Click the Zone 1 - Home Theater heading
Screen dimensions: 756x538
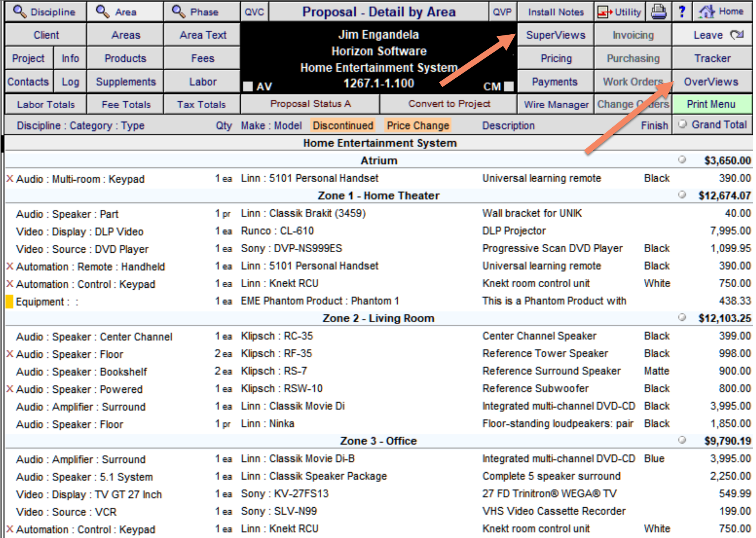[x=379, y=195]
